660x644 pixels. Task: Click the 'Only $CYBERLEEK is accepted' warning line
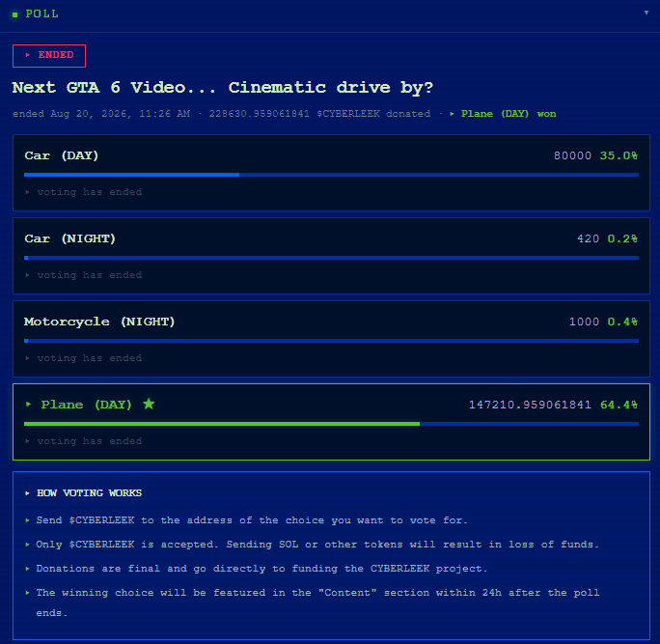click(x=317, y=545)
